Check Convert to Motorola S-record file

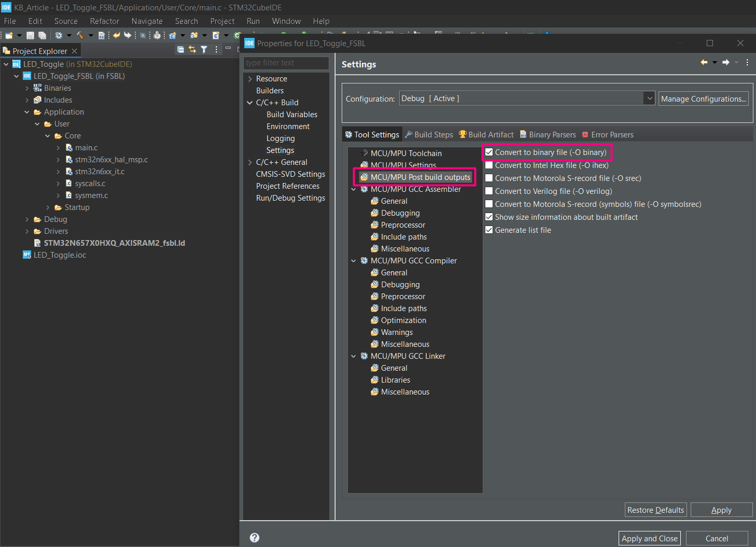tap(489, 178)
